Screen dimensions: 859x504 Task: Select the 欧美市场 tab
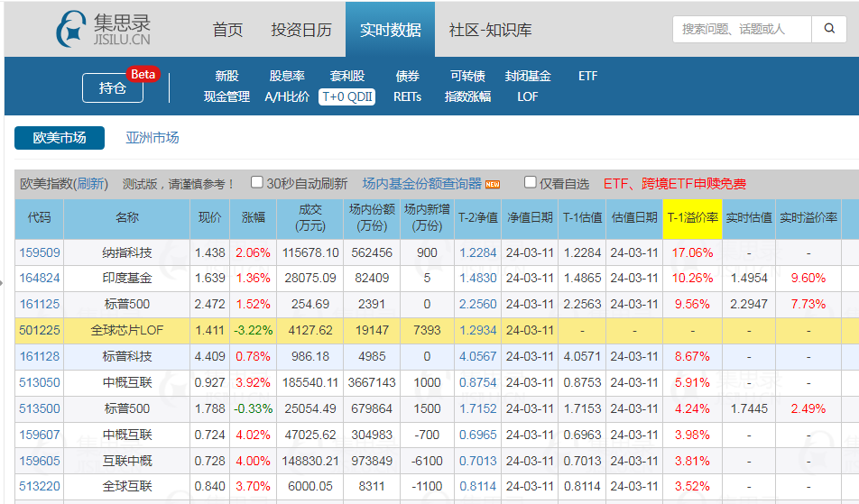60,138
